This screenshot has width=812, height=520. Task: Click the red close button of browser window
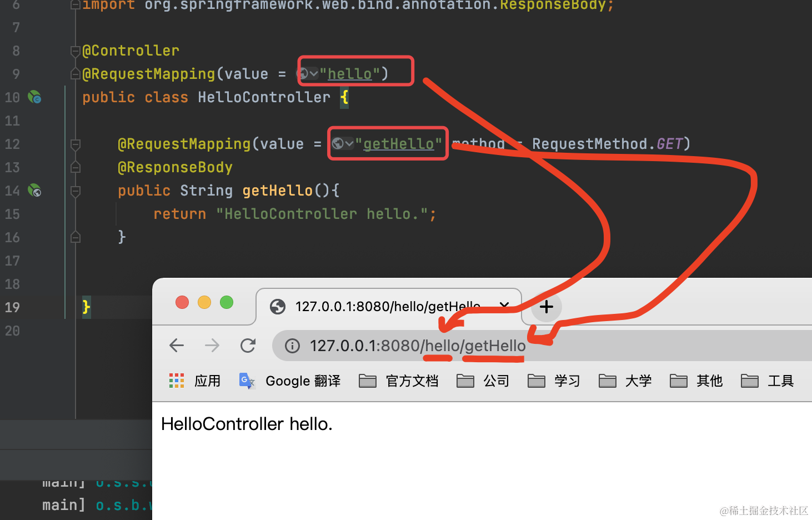click(x=182, y=302)
